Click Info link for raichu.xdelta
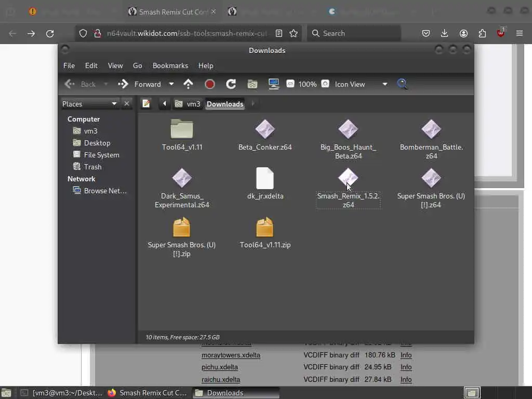This screenshot has height=399, width=532. (x=406, y=379)
